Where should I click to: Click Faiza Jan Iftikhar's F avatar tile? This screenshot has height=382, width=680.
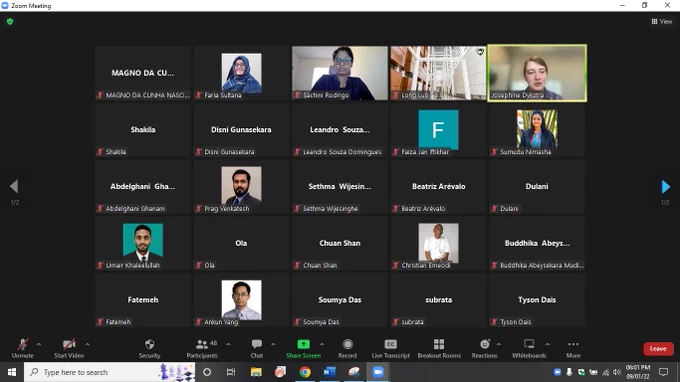coord(438,130)
